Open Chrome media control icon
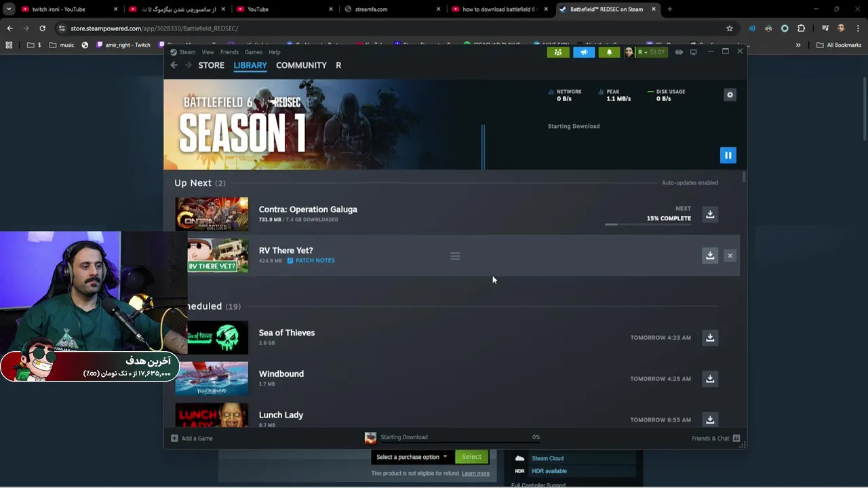This screenshot has width=868, height=488. click(825, 28)
